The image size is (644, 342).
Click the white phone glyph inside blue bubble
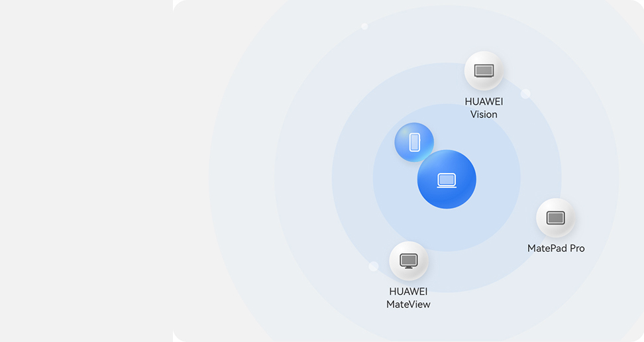coord(414,142)
